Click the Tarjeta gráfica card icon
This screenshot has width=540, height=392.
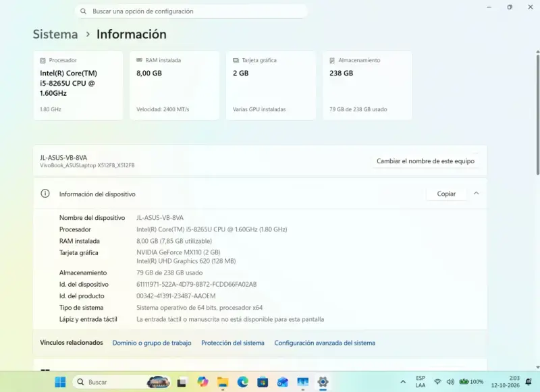[x=236, y=60]
